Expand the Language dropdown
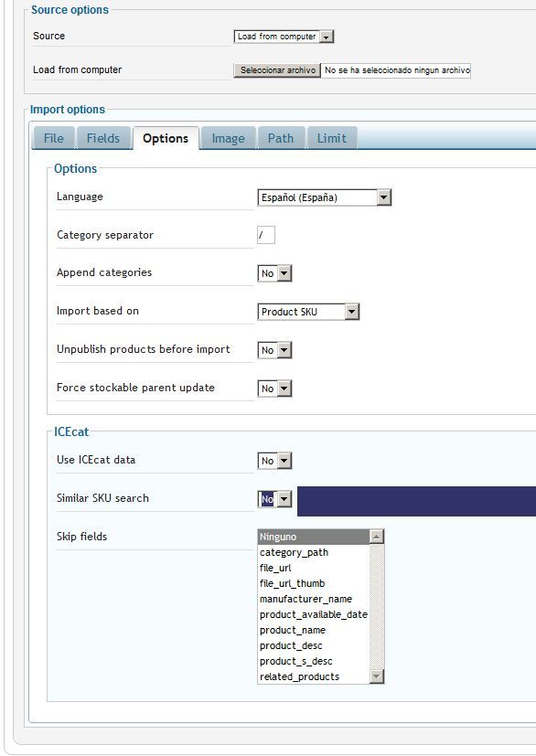The height and width of the screenshot is (756, 536). pyautogui.click(x=324, y=197)
